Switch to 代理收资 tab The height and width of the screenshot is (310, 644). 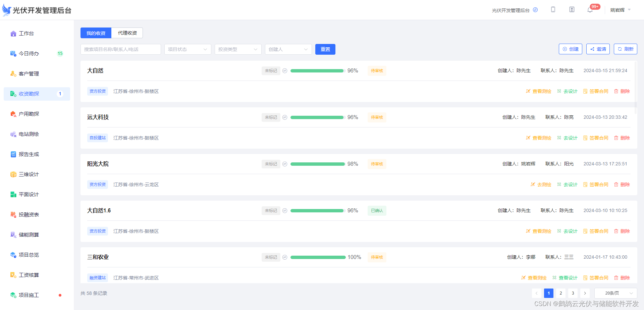click(127, 33)
